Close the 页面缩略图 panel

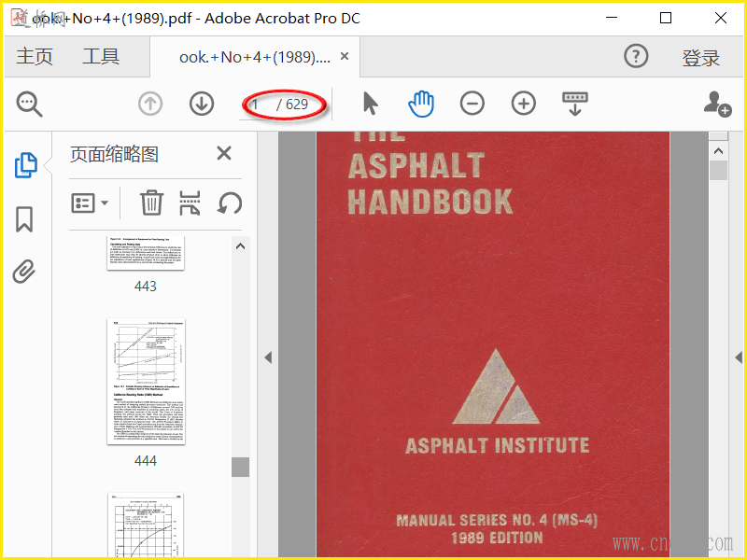tap(224, 154)
